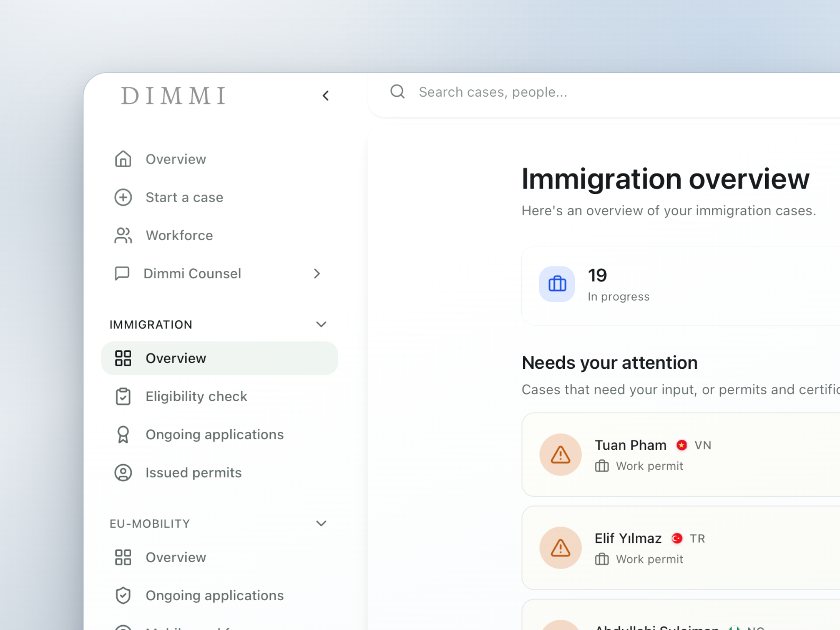Screen dimensions: 840x630
Task: Open Issued permits
Action: (193, 472)
